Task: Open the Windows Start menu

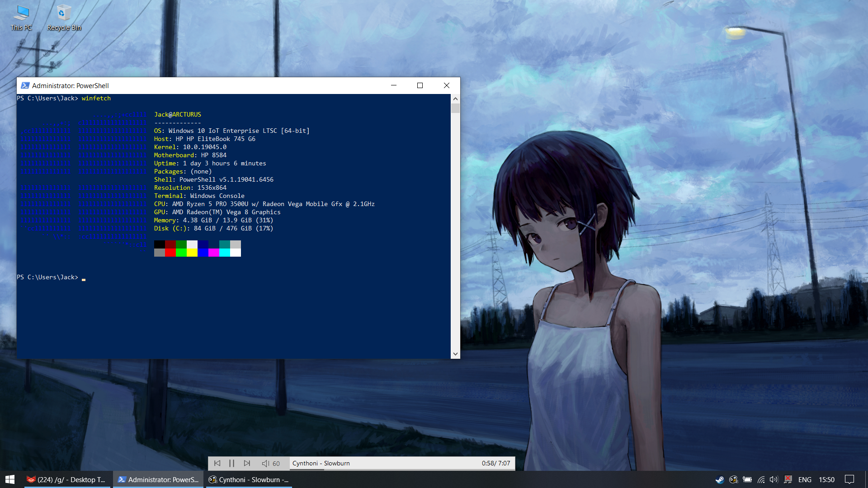Action: 10,480
